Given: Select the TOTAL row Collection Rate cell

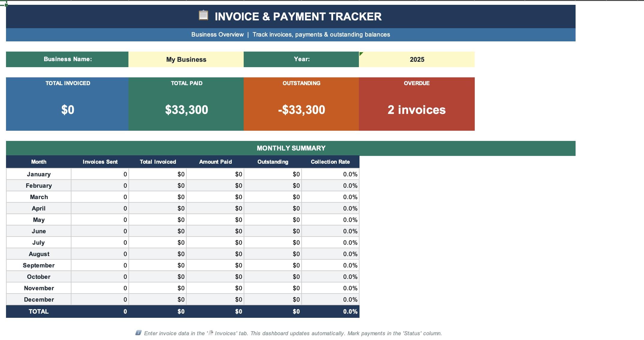Looking at the screenshot, I should [330, 312].
